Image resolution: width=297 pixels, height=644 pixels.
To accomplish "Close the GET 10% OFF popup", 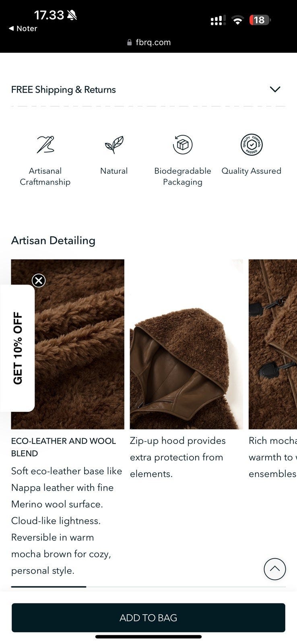I will click(39, 281).
